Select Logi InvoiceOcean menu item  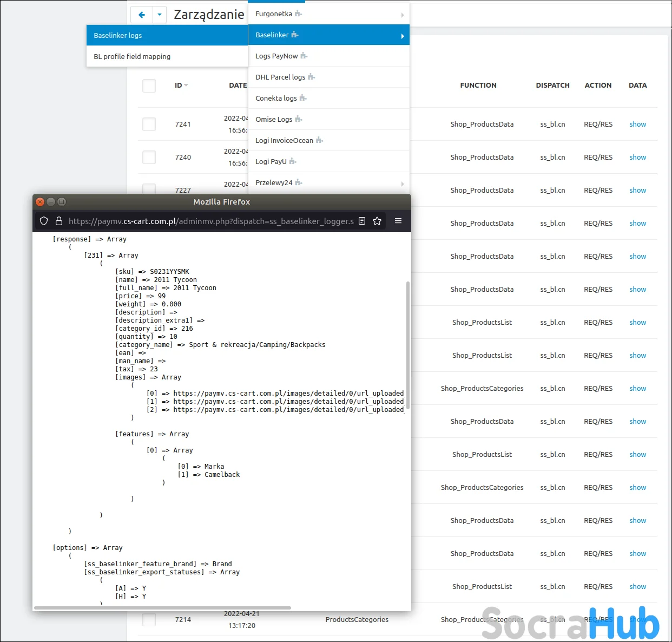pyautogui.click(x=329, y=140)
